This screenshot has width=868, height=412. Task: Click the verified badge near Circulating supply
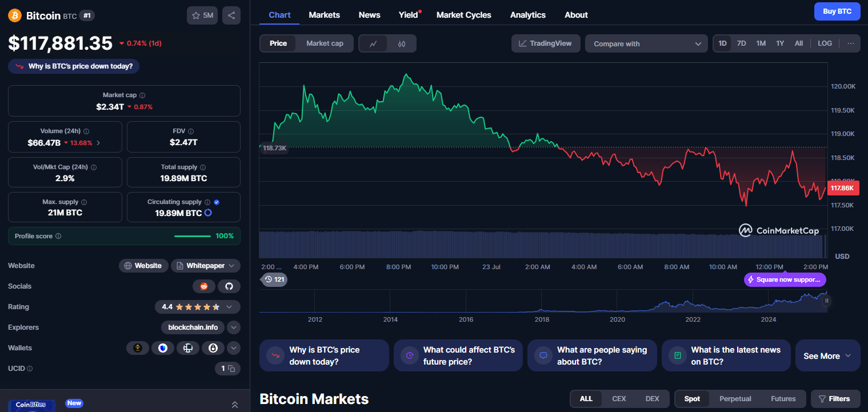(x=217, y=202)
